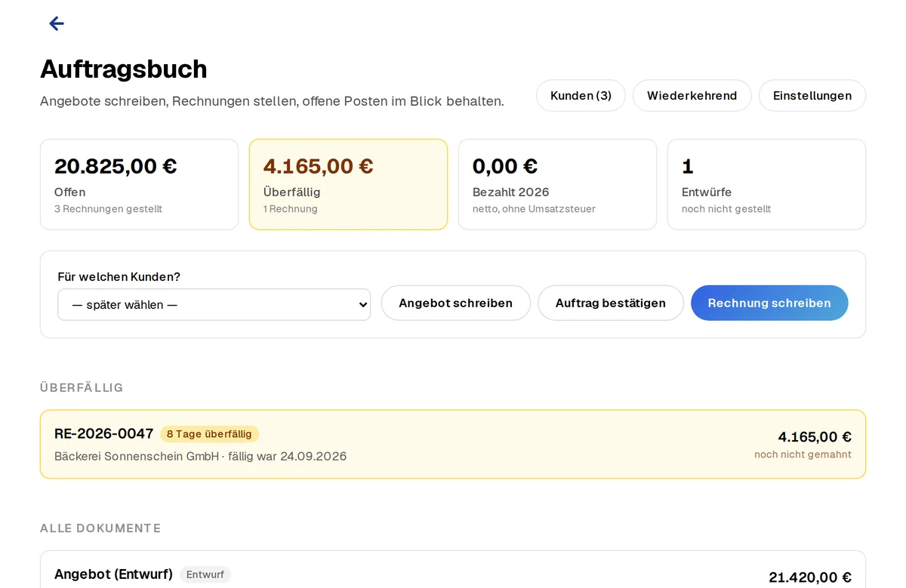Image resolution: width=906 pixels, height=588 pixels.
Task: Click Angebot schreiben button
Action: coord(455,303)
